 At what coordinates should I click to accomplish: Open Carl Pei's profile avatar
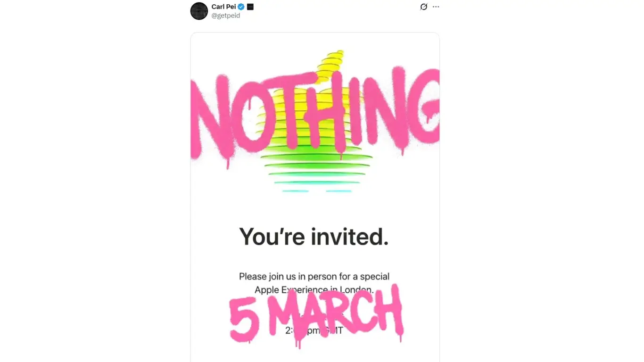click(199, 11)
